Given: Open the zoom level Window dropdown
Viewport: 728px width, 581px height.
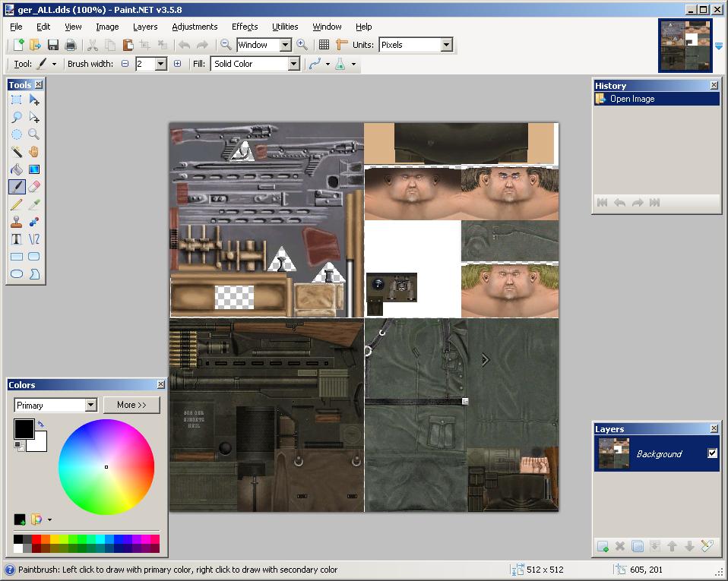Looking at the screenshot, I should pyautogui.click(x=286, y=45).
